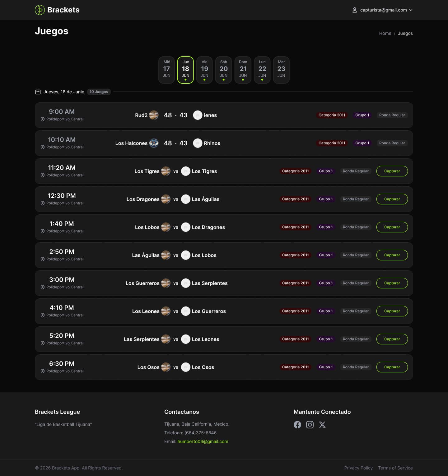Select Jue 18 JUN date tab
Image resolution: width=448 pixels, height=476 pixels.
[x=185, y=70]
